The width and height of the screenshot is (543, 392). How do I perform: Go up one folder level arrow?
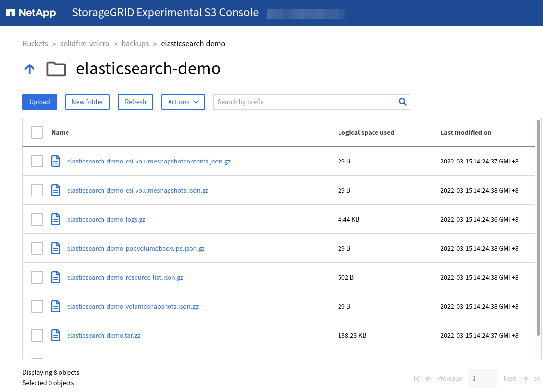30,69
